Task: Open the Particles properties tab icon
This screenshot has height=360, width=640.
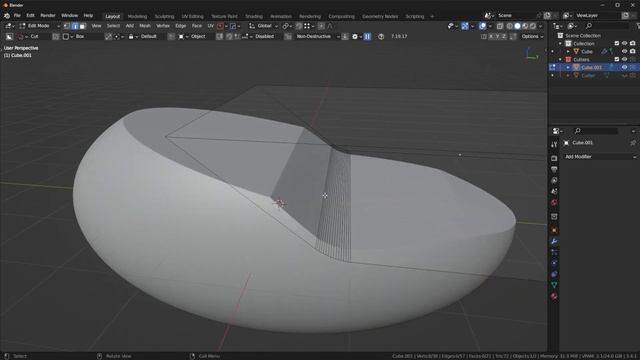Action: tap(554, 253)
